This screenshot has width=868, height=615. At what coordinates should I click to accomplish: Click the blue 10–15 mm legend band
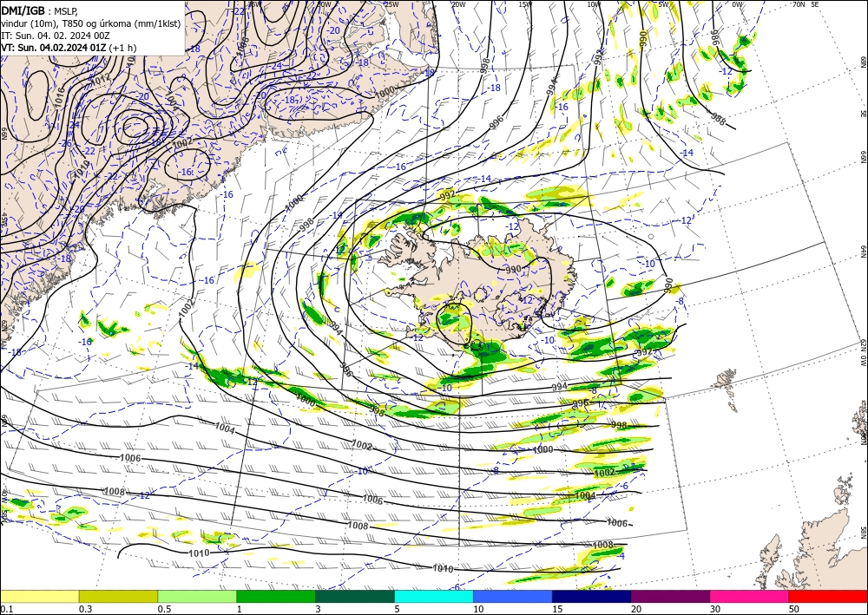[513, 596]
